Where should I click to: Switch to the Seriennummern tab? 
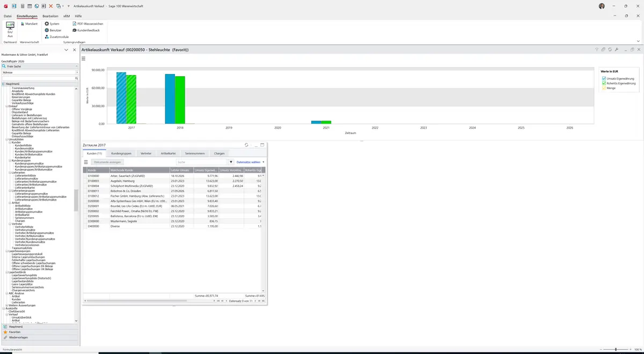pyautogui.click(x=195, y=153)
